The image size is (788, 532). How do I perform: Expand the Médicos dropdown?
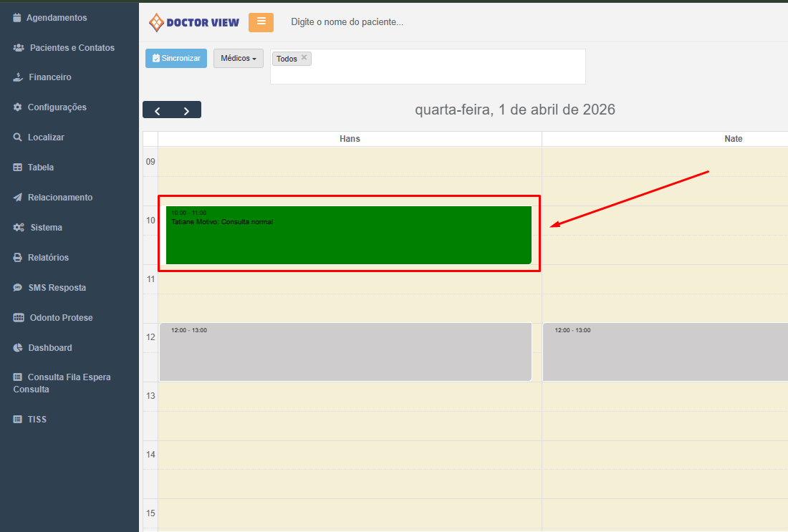click(238, 59)
